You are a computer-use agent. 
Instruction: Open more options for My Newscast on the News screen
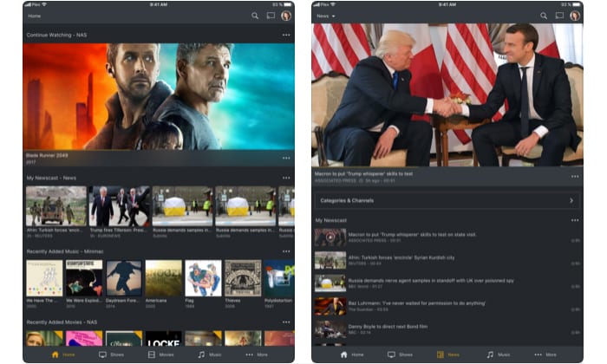[575, 220]
